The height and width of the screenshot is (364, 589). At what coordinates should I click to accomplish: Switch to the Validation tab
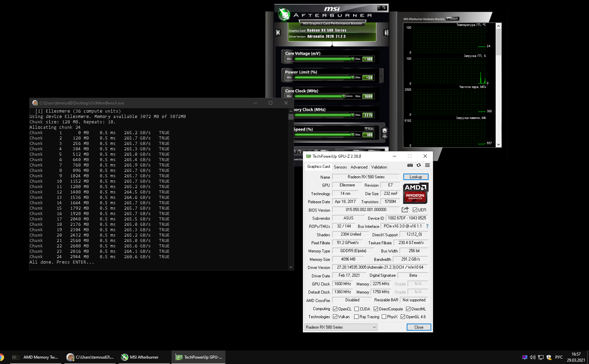pos(379,167)
